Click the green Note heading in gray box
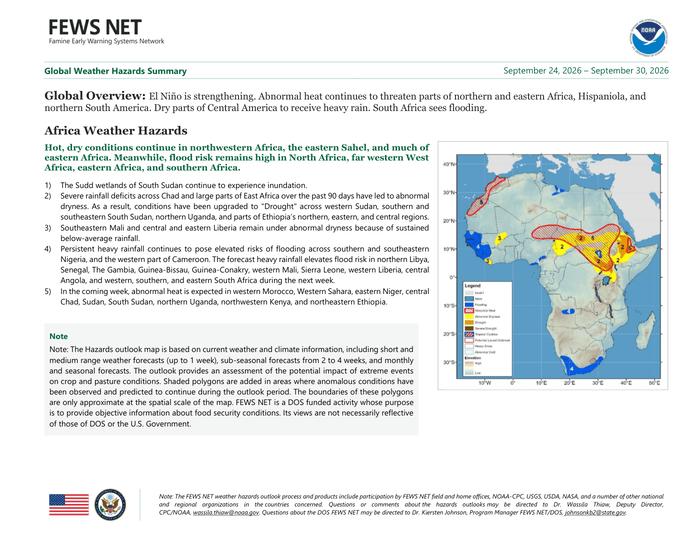This screenshot has height=541, width=700. 58,336
